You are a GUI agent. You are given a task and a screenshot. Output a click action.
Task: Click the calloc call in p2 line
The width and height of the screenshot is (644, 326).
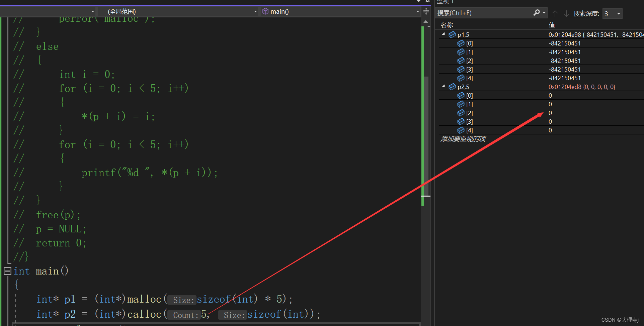coord(144,314)
